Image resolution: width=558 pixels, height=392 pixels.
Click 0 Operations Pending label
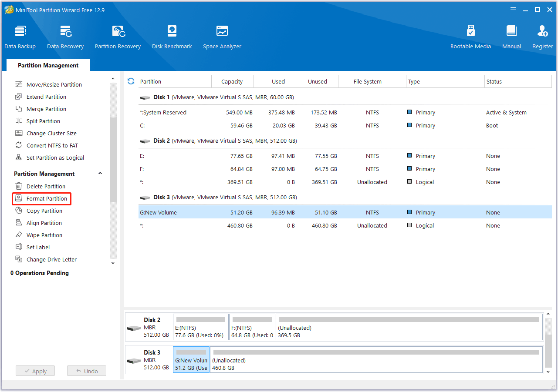click(x=40, y=273)
